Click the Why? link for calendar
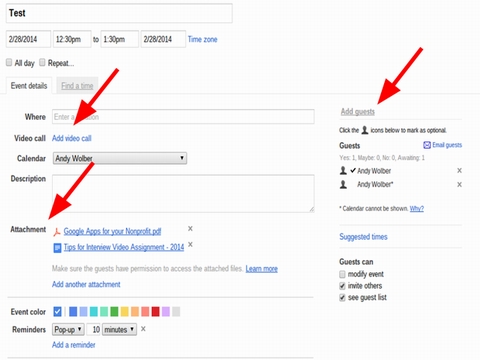480x360 pixels. click(x=417, y=209)
